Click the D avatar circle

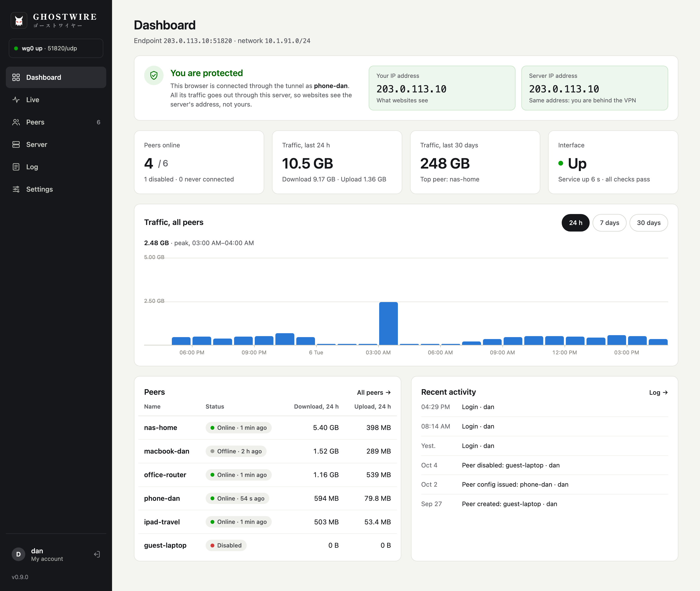tap(18, 555)
